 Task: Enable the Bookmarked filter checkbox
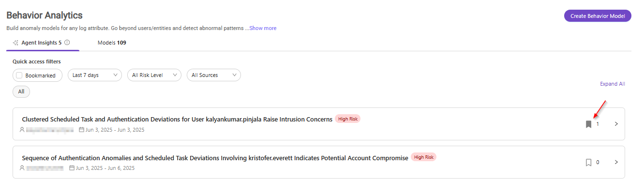coord(19,76)
